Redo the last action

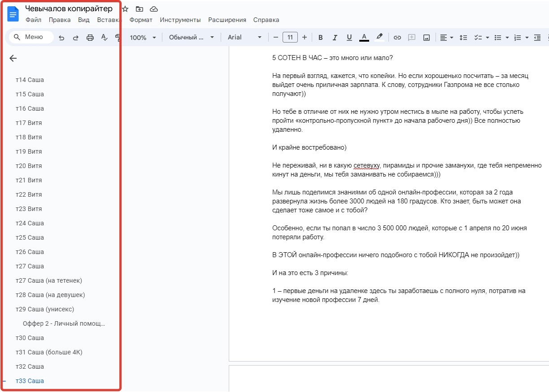76,38
